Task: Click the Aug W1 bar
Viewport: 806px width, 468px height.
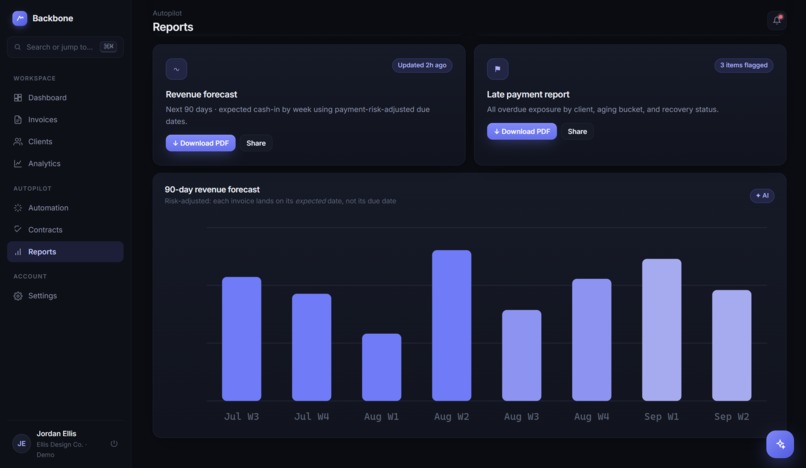Action: 381,367
